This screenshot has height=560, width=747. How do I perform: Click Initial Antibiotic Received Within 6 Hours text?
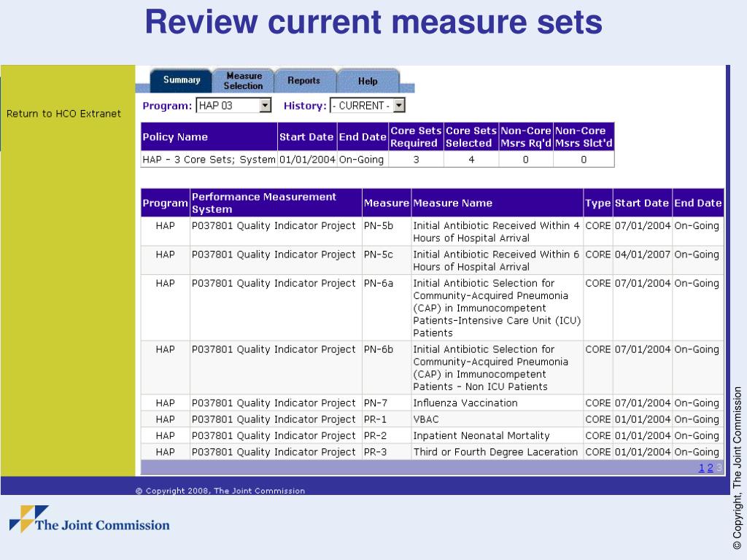[496, 261]
